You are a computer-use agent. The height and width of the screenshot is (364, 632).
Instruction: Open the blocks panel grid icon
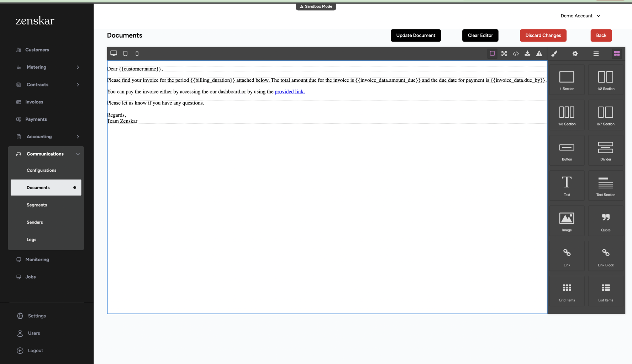pos(617,54)
